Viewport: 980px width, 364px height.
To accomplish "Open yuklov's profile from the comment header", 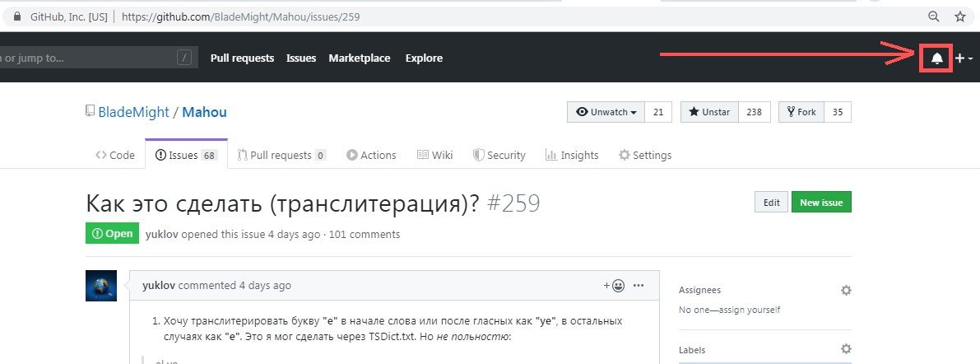I will (159, 286).
